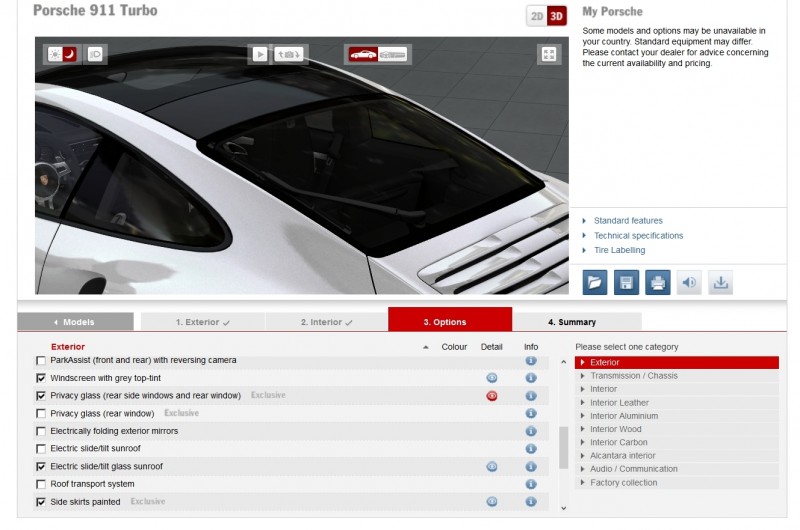
Task: Click the options list scroll-down arrow
Action: tap(563, 508)
